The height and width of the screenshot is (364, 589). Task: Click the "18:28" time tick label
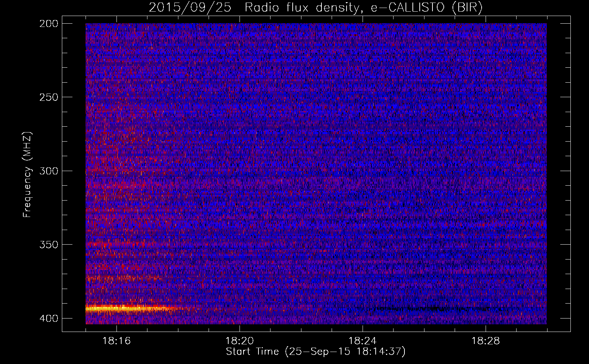click(486, 341)
